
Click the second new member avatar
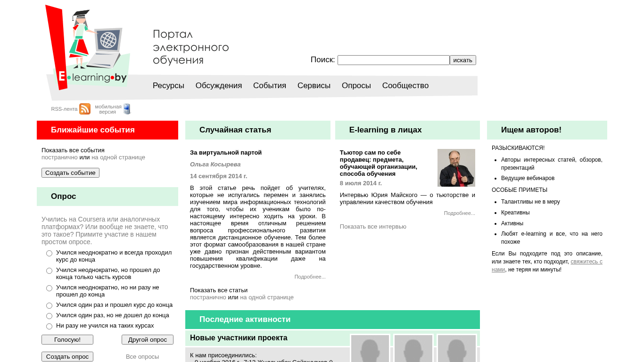coord(413,348)
